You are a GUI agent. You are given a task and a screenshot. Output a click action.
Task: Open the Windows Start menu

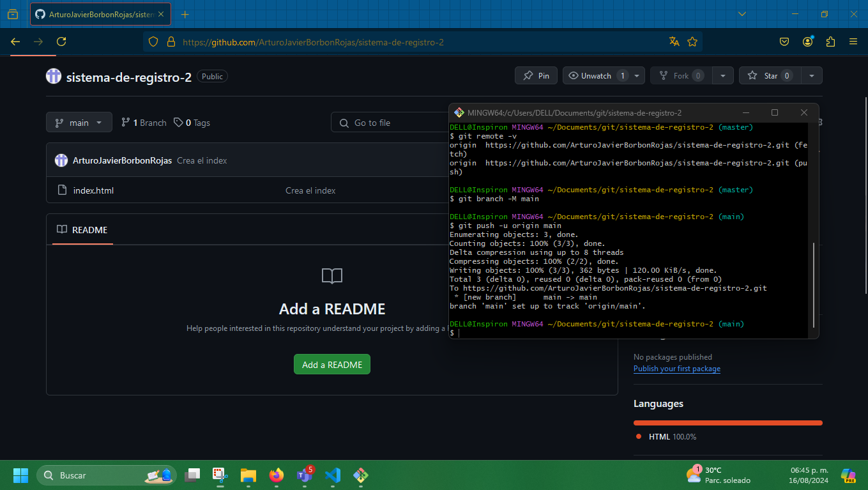[x=21, y=475]
